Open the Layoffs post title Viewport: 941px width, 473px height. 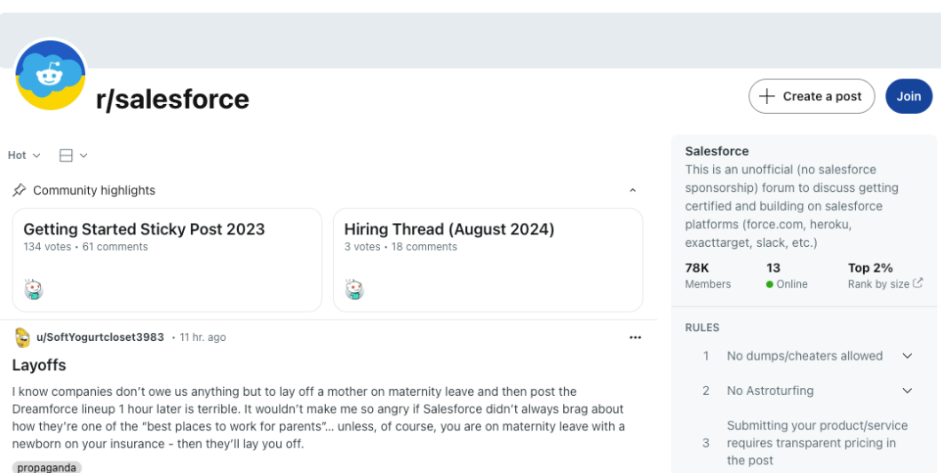pyautogui.click(x=39, y=365)
